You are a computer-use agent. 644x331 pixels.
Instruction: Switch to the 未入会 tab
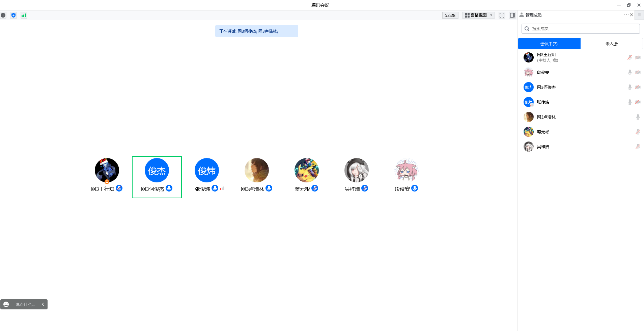(612, 44)
